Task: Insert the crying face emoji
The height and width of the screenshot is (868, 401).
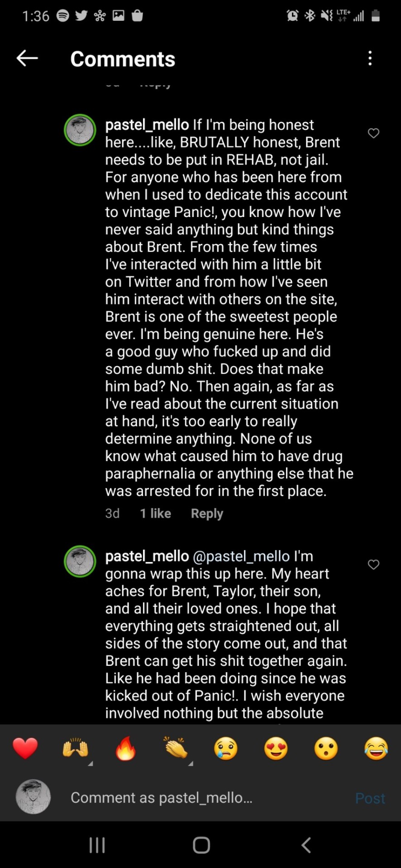Action: (226, 748)
